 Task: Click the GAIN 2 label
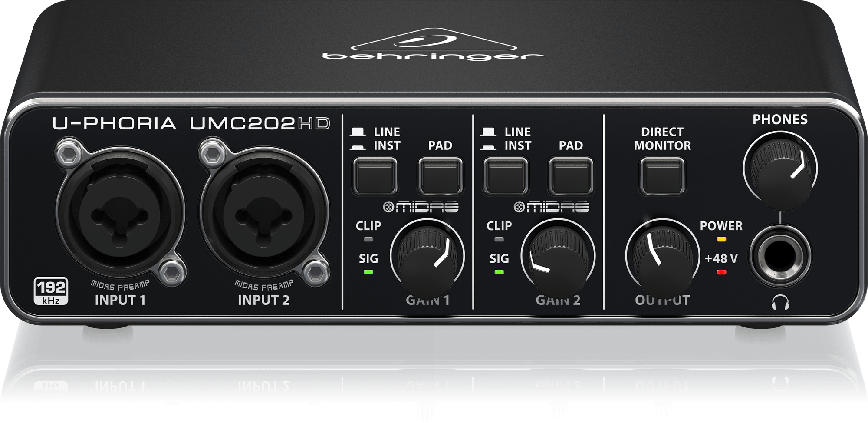click(x=558, y=301)
